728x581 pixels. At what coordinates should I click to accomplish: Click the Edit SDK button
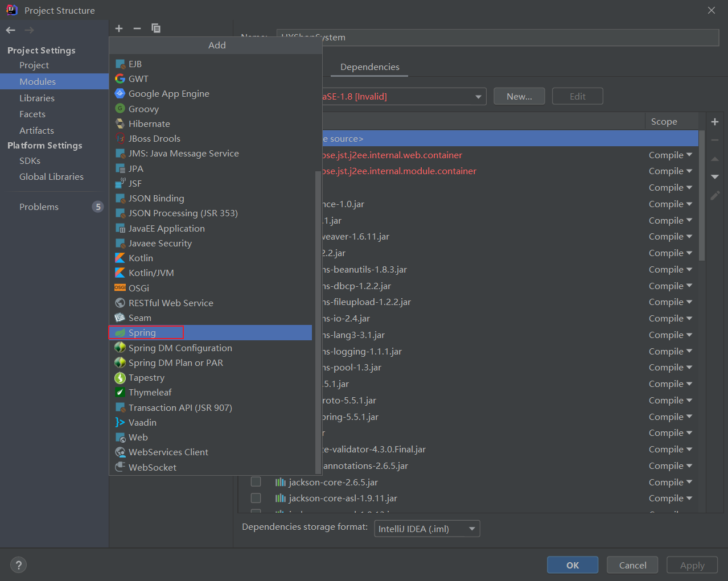tap(578, 96)
